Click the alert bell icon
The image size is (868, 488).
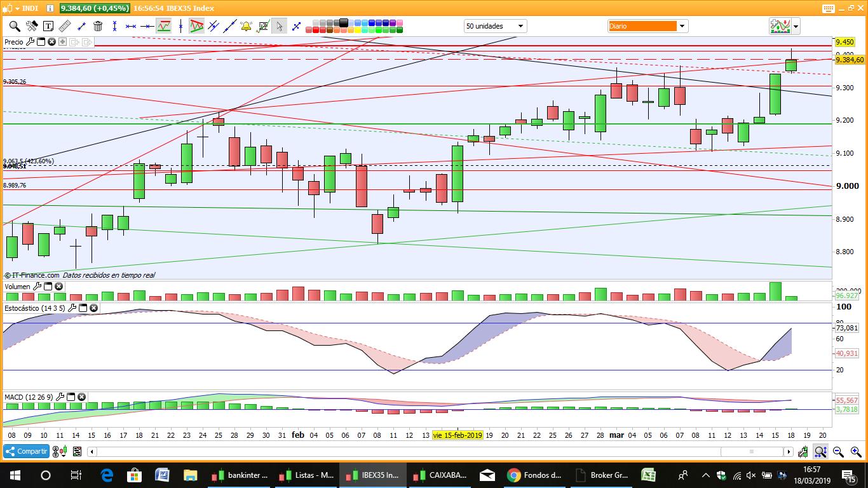click(246, 26)
